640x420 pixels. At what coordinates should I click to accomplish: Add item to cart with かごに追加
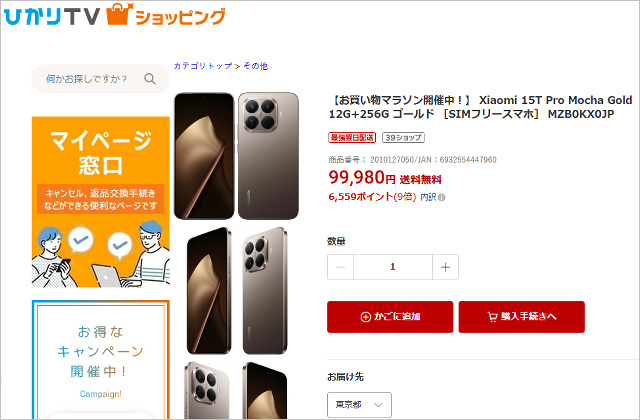tap(390, 317)
